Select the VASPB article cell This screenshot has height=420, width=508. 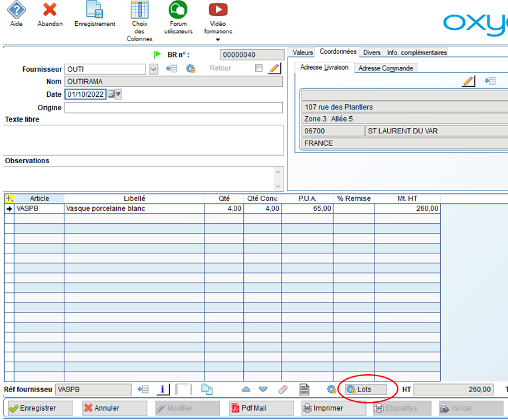(39, 208)
